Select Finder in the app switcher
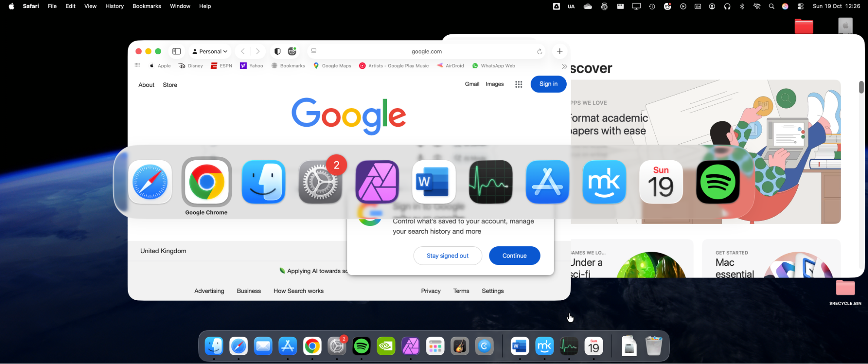The width and height of the screenshot is (868, 364). (x=264, y=182)
